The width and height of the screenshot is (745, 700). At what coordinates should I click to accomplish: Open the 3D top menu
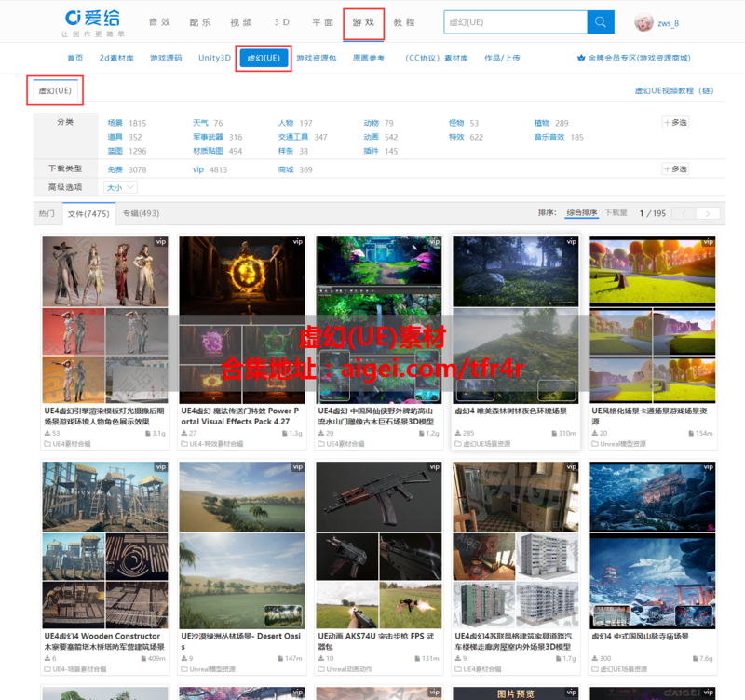(x=282, y=22)
